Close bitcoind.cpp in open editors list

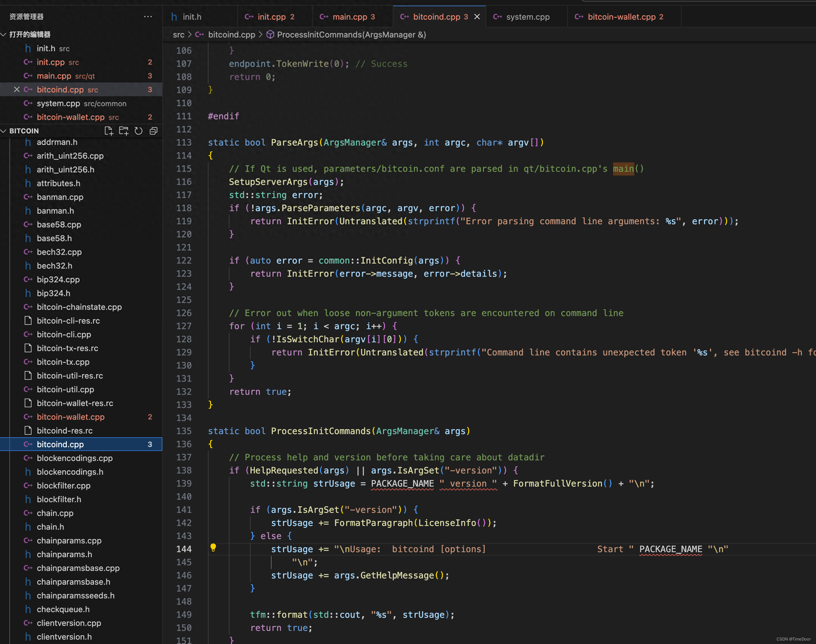tap(17, 89)
